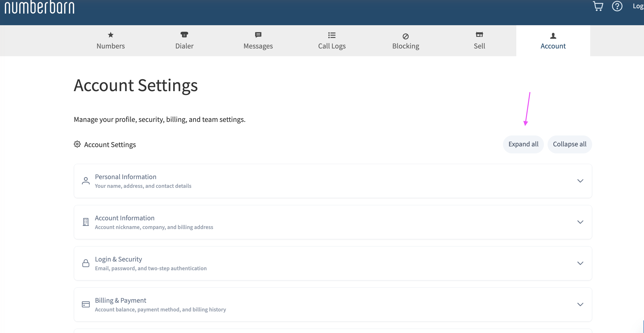Click the Account Information heading
The width and height of the screenshot is (644, 333).
tap(125, 218)
